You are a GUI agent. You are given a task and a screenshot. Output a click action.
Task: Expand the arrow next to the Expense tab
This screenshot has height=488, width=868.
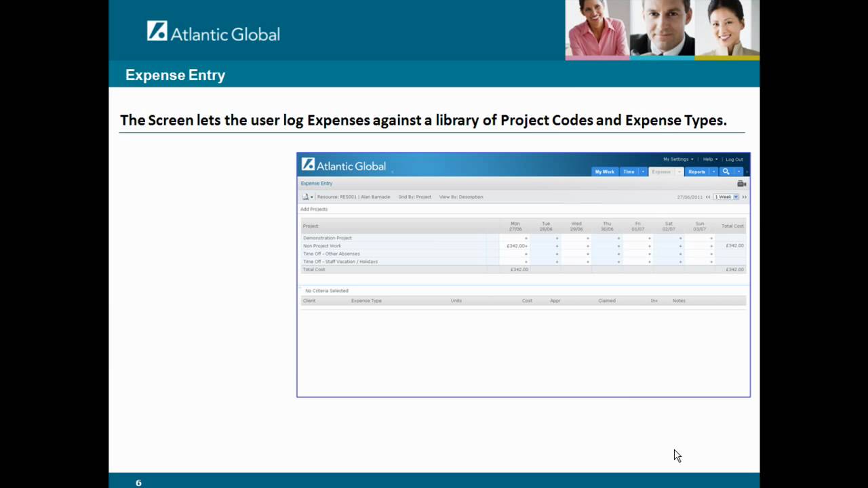[679, 171]
